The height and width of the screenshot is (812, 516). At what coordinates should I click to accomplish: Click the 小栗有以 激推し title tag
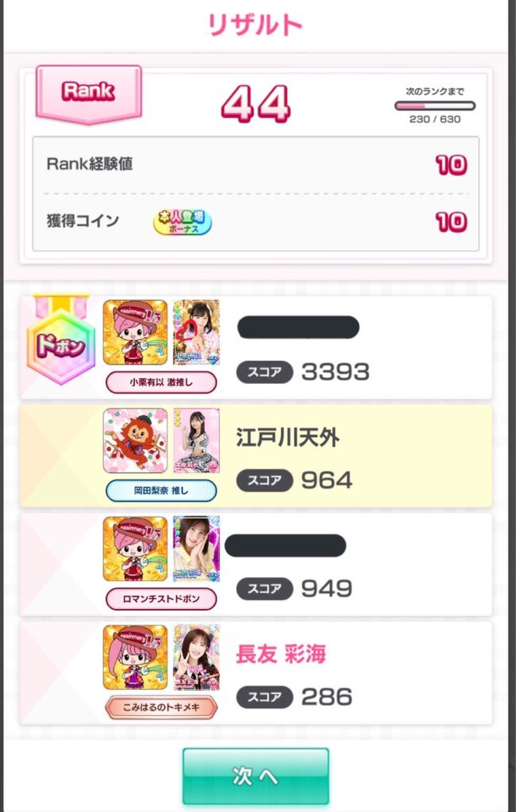tap(161, 382)
